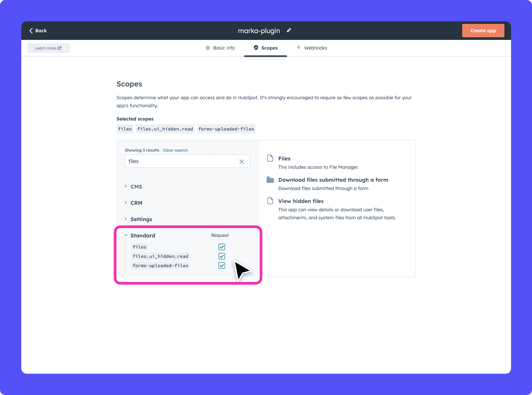
Task: Click the Clear search link
Action: point(175,150)
